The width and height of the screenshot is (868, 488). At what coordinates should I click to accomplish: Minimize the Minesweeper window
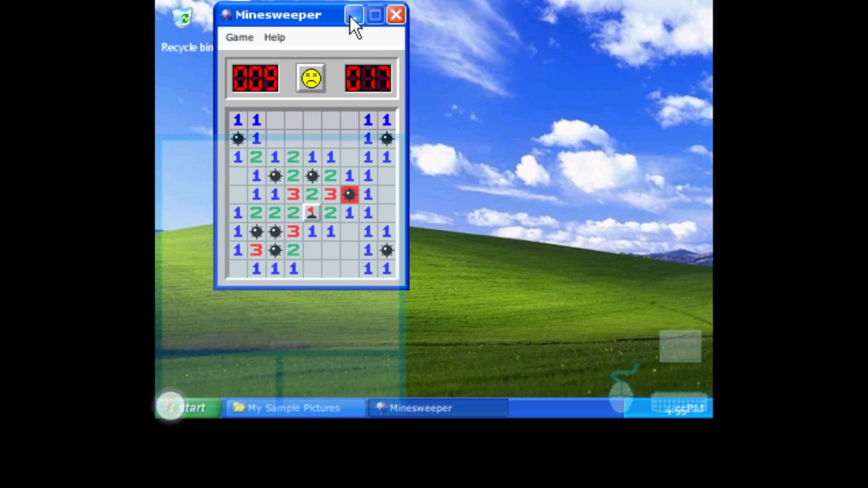click(x=354, y=15)
